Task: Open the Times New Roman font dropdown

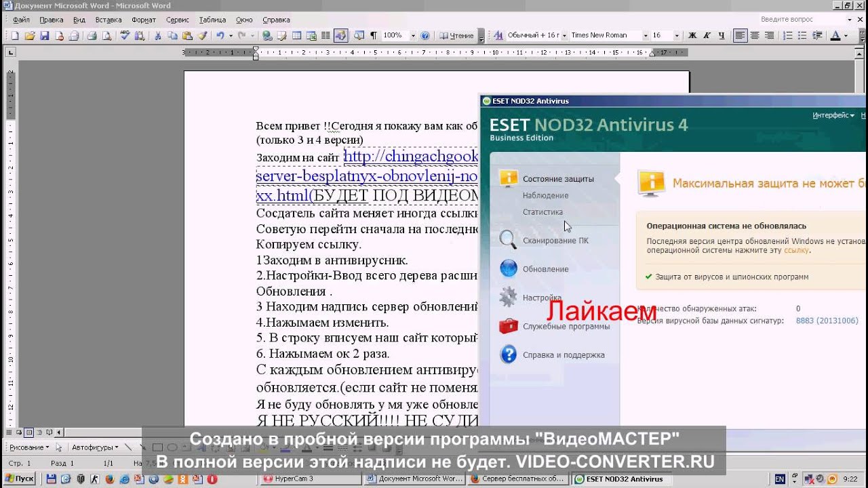Action: pyautogui.click(x=644, y=35)
